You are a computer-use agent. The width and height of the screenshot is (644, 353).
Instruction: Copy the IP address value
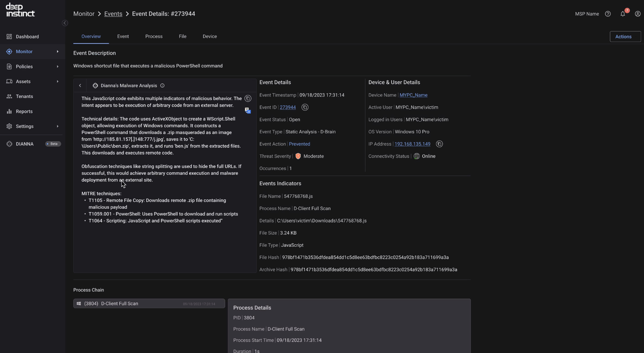pos(439,144)
